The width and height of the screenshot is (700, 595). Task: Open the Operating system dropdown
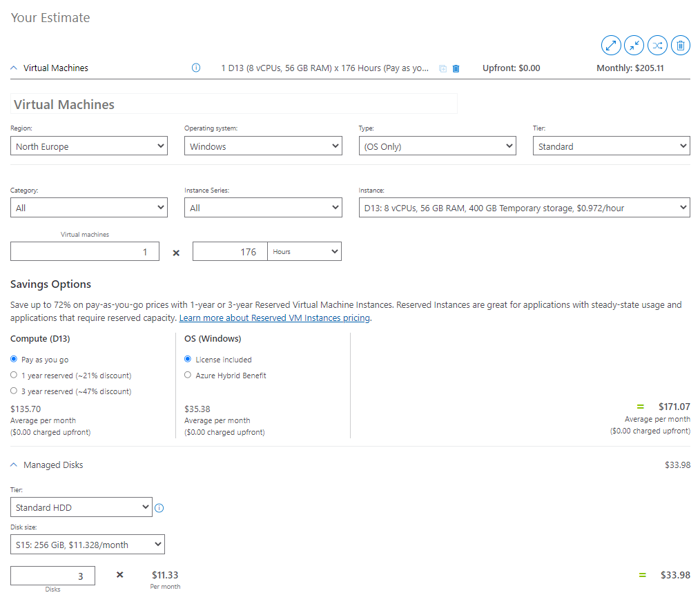tap(263, 146)
